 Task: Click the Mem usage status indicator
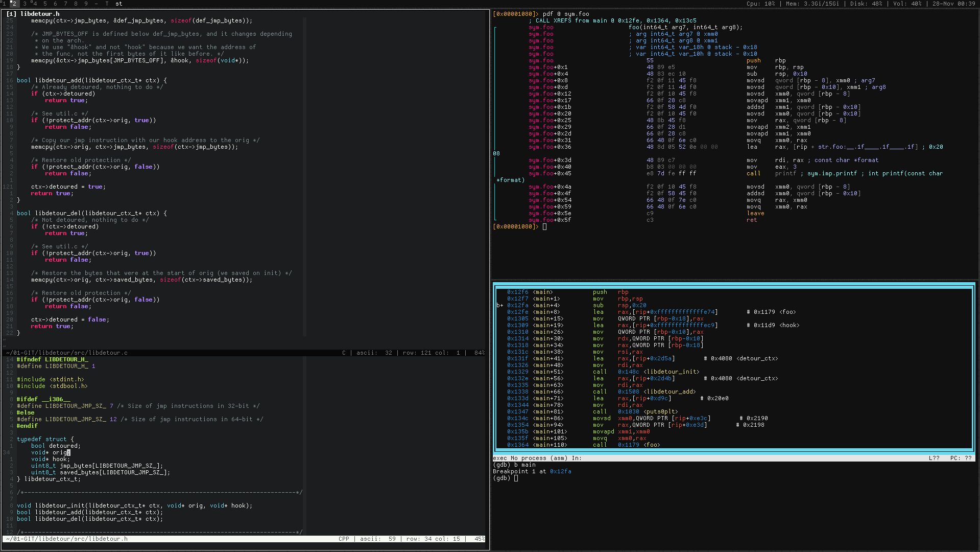[812, 4]
